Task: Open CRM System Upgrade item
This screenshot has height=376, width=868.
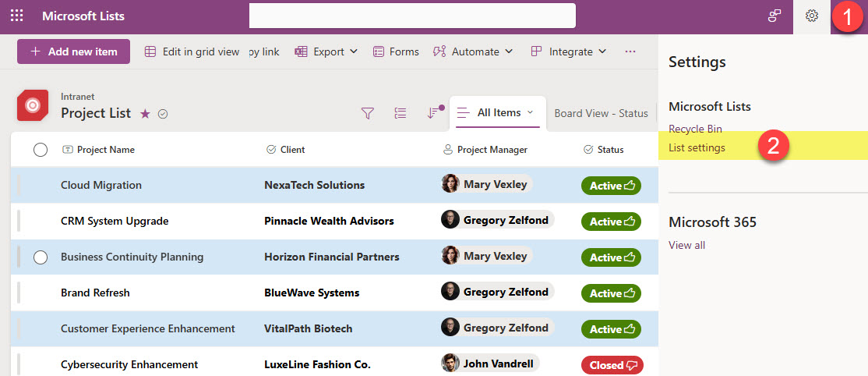Action: point(115,222)
